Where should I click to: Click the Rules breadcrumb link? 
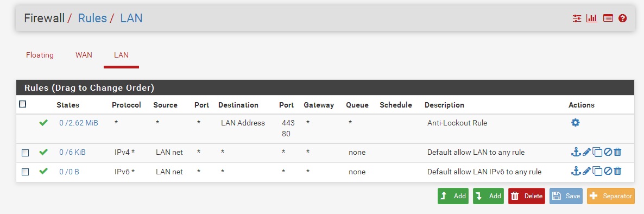point(92,18)
